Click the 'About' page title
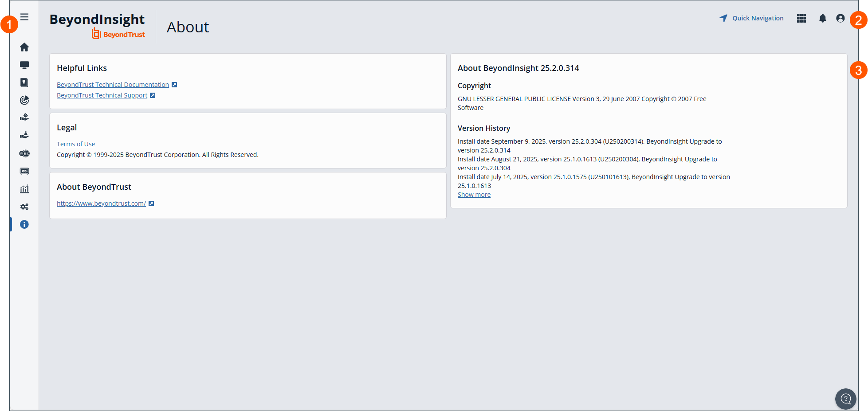 tap(188, 27)
